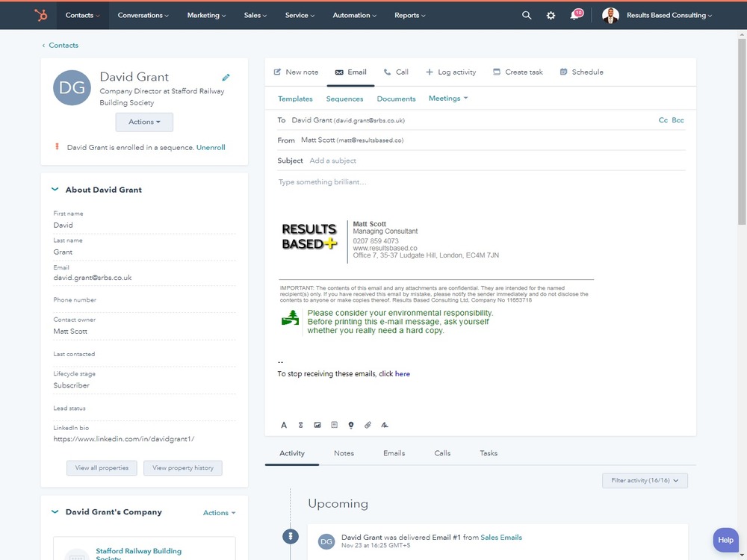Click the Phone number property field
The image size is (747, 560).
tap(144, 303)
